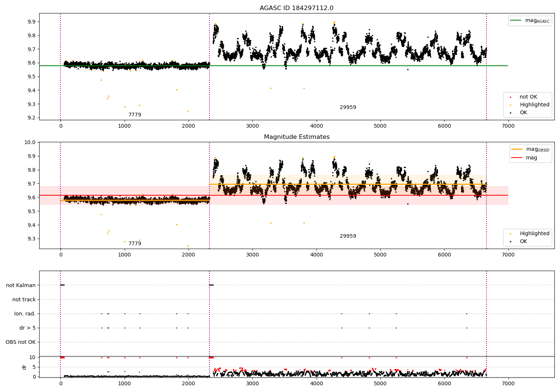This screenshot has height=392, width=560.
Task: Click the 'OBS not OK' axis label
Action: 21,342
